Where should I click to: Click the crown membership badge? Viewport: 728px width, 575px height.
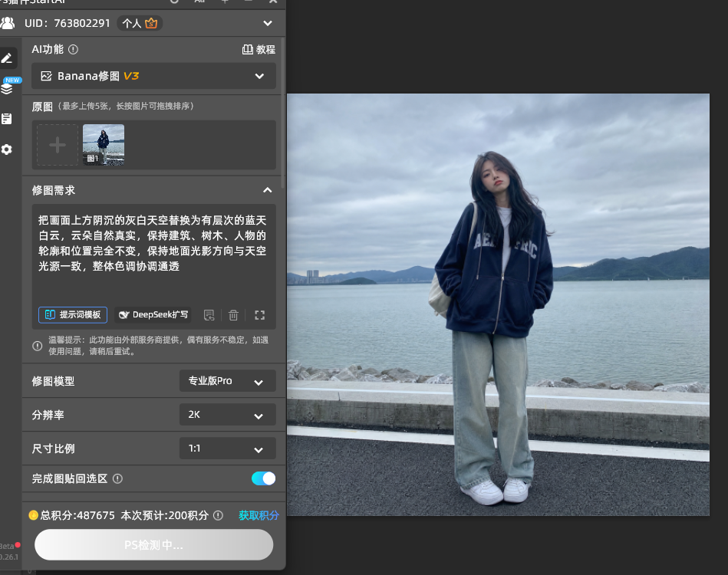[x=151, y=23]
